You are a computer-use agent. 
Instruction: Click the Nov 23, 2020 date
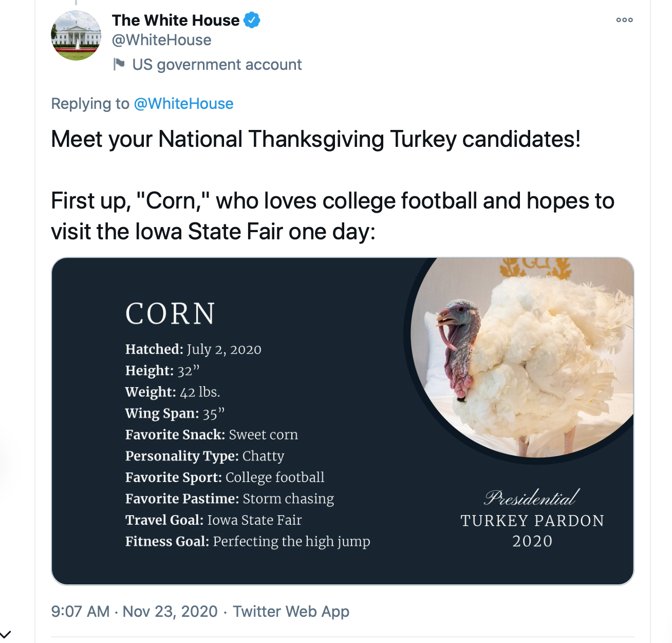click(170, 611)
